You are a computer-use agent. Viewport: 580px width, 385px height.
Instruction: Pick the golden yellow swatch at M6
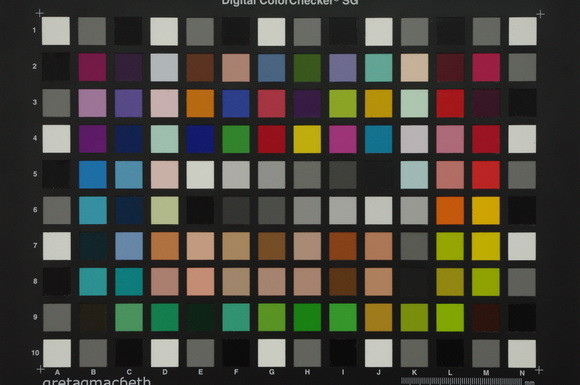pos(486,210)
